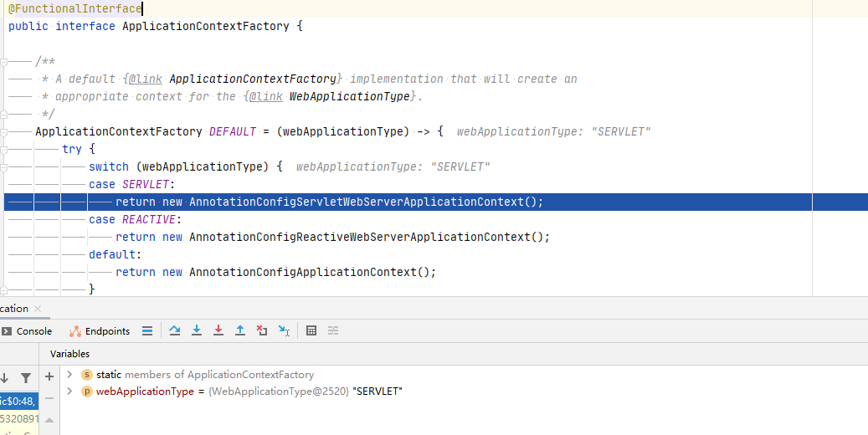Viewport: 868px width, 435px height.
Task: Click the three-line layout icon beside Endpoints
Action: coord(147,331)
